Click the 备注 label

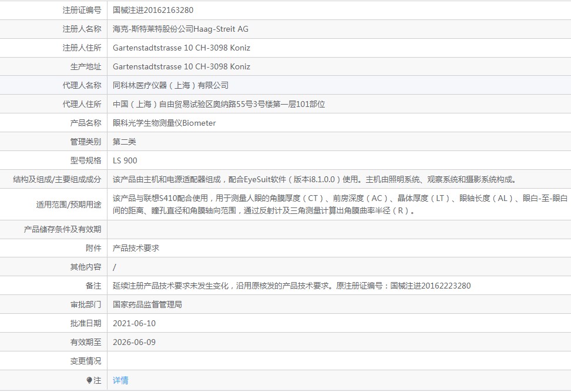93,286
